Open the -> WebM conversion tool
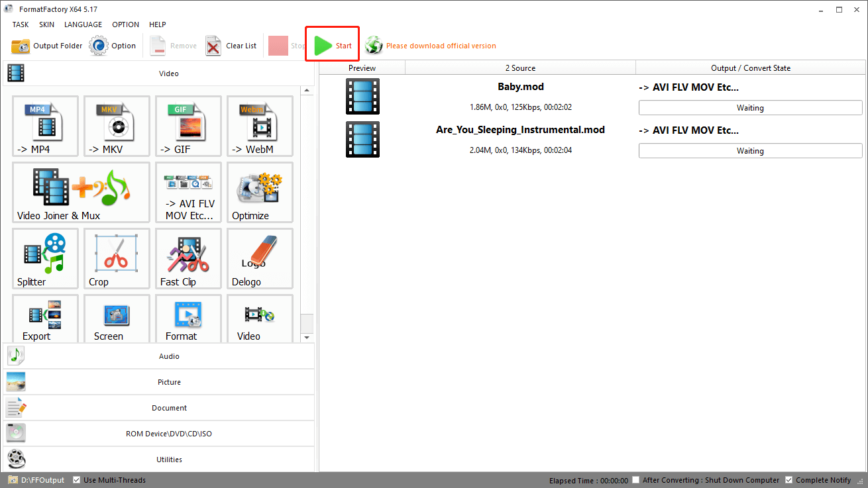Screen dimensions: 868x488 point(260,126)
